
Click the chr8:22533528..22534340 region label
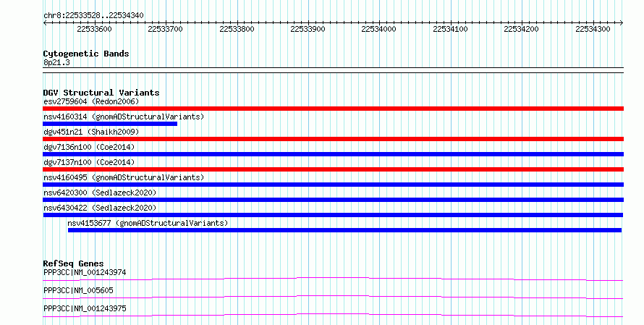[93, 16]
